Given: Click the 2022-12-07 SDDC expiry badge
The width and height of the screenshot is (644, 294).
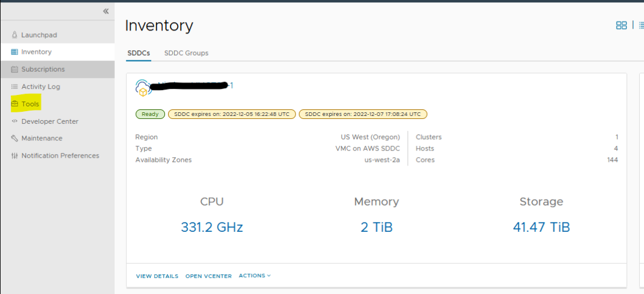Looking at the screenshot, I should pyautogui.click(x=362, y=114).
